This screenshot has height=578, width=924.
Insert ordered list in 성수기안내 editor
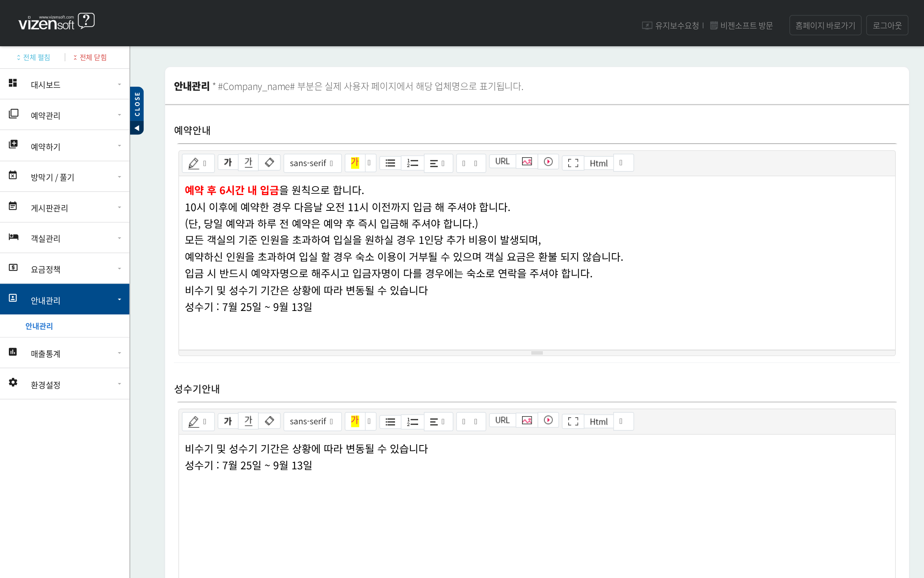point(412,422)
